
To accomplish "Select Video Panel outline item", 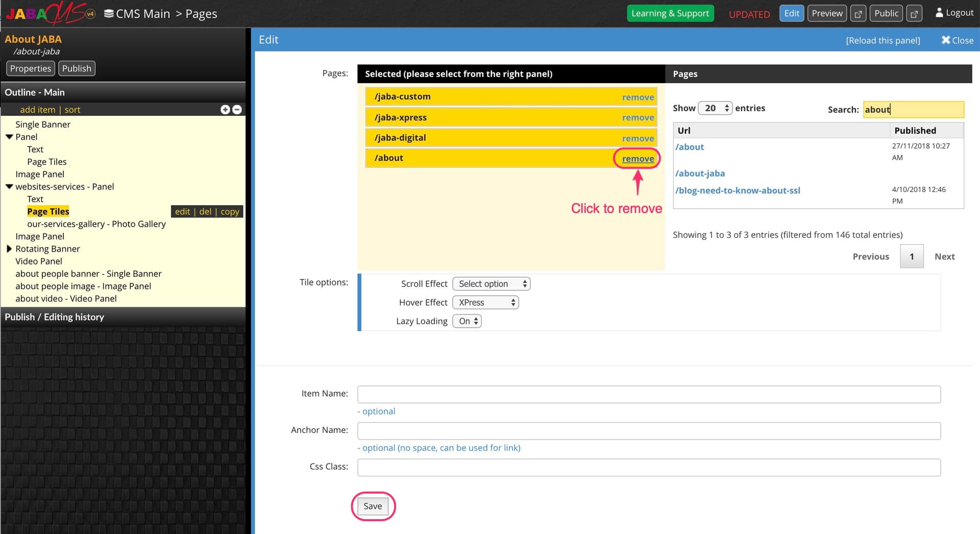I will click(x=39, y=261).
